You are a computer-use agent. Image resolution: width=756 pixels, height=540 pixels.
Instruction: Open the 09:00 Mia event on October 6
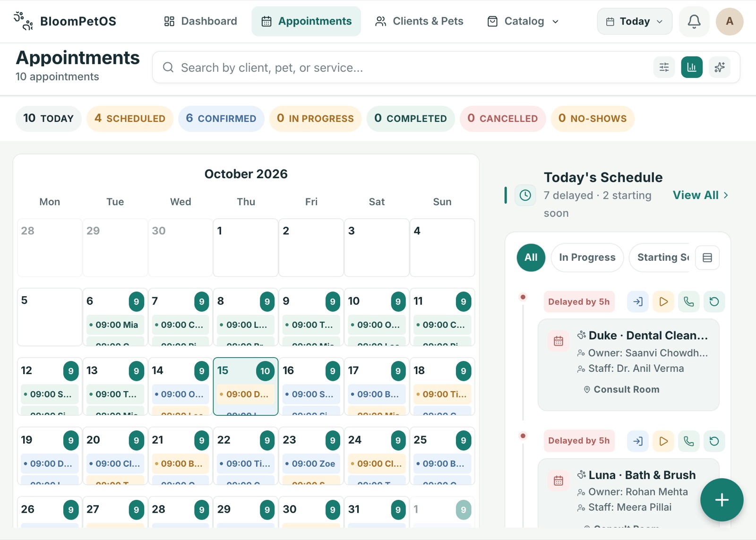[x=115, y=325]
